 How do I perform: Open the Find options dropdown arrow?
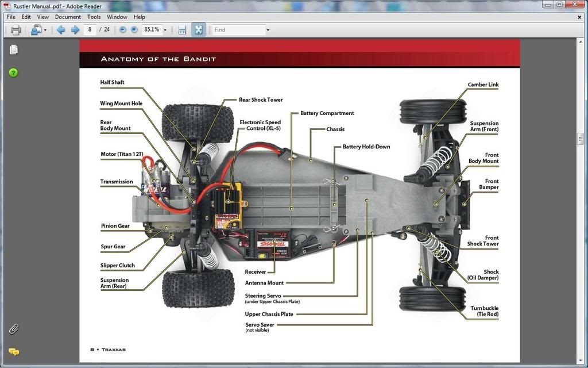[268, 30]
